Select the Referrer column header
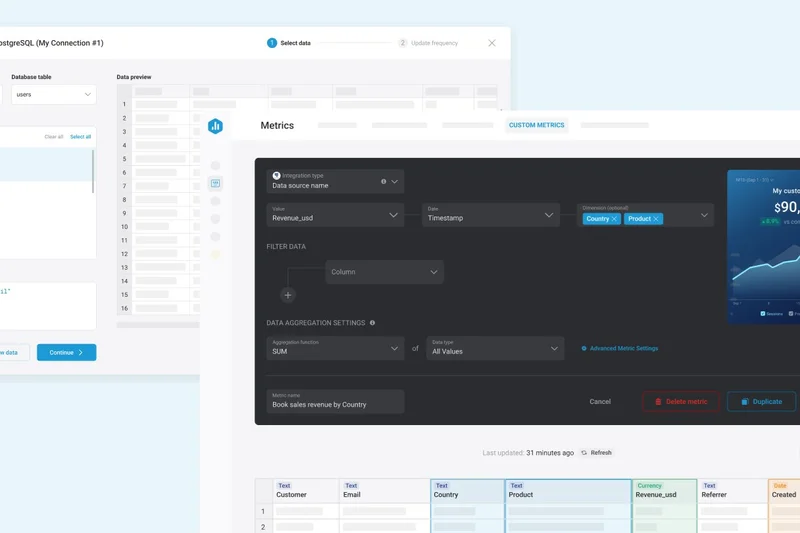 coord(733,491)
